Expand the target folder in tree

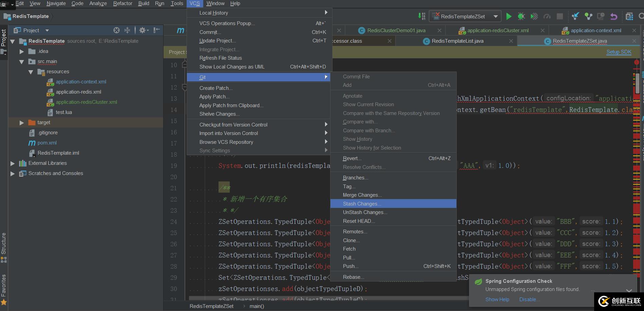[x=22, y=122]
